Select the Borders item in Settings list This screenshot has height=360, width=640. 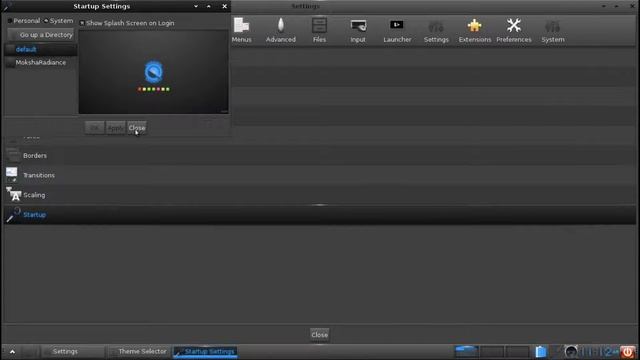pos(320,156)
